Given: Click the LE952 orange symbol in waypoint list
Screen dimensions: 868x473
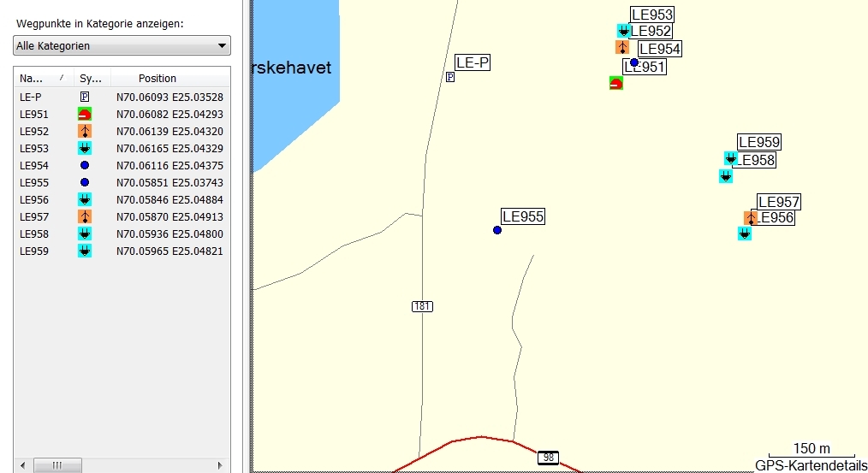Looking at the screenshot, I should [x=84, y=132].
